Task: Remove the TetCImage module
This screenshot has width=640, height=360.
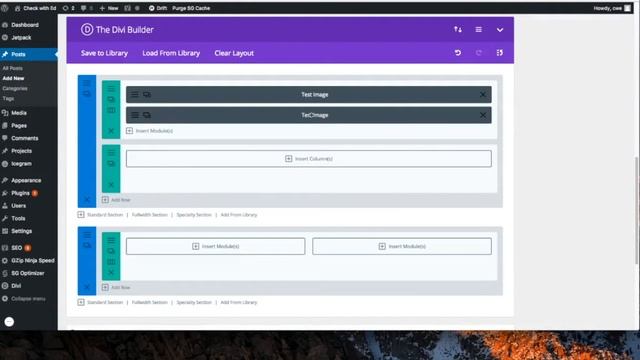Action: click(x=482, y=115)
